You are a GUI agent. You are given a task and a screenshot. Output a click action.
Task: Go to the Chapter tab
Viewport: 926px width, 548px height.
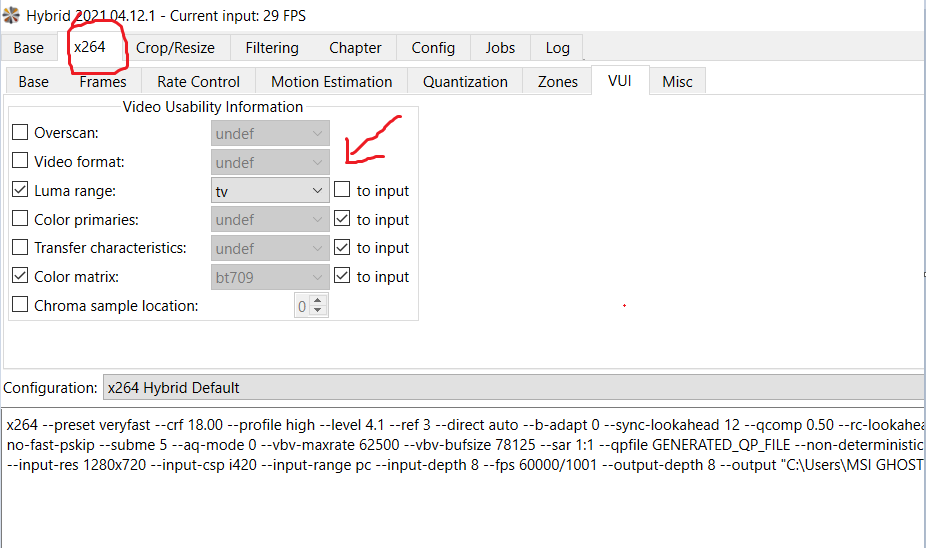pyautogui.click(x=355, y=48)
